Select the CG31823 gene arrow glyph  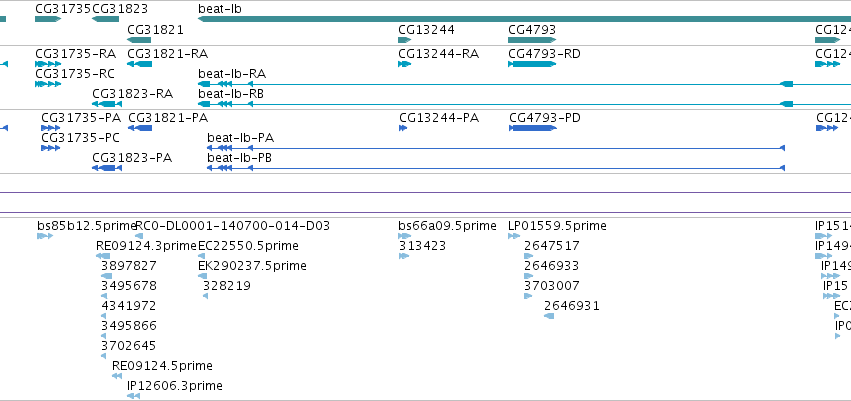click(x=105, y=19)
